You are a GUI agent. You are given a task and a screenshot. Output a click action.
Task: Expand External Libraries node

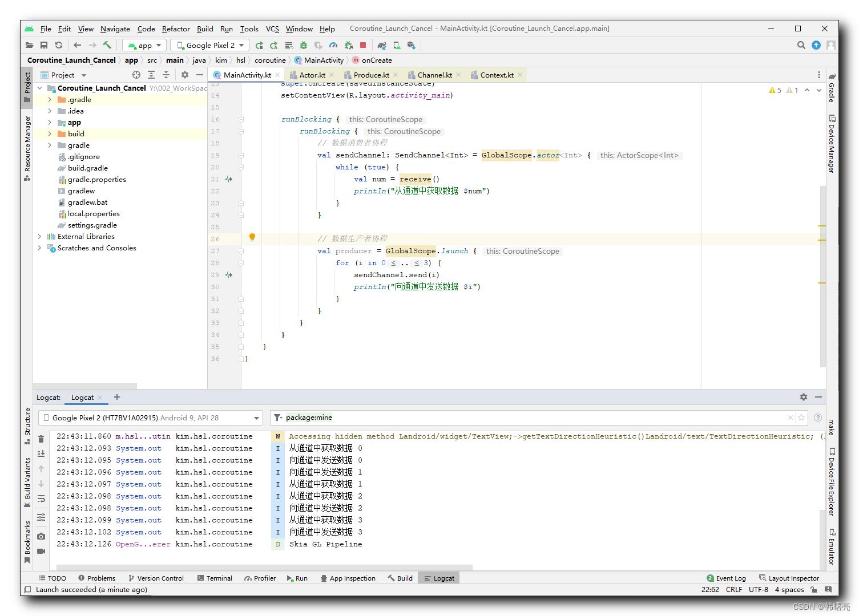pos(39,236)
